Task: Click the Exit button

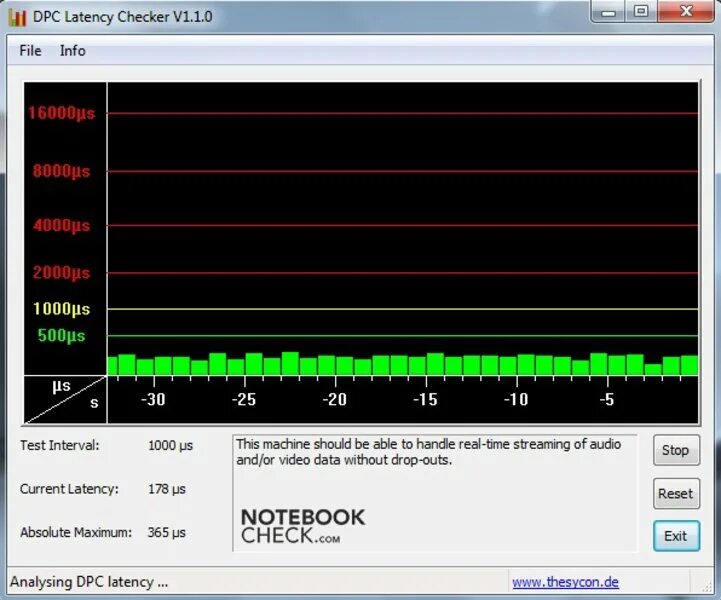Action: [676, 536]
